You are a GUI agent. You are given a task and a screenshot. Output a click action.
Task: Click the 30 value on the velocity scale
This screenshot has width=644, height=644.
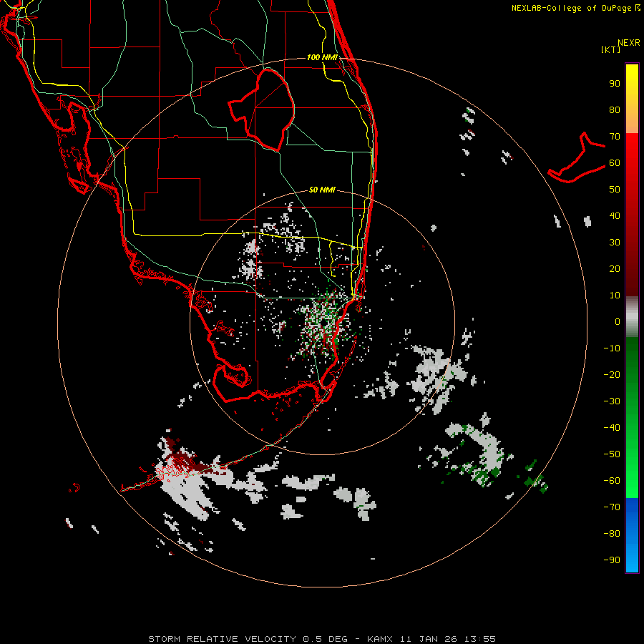615,243
